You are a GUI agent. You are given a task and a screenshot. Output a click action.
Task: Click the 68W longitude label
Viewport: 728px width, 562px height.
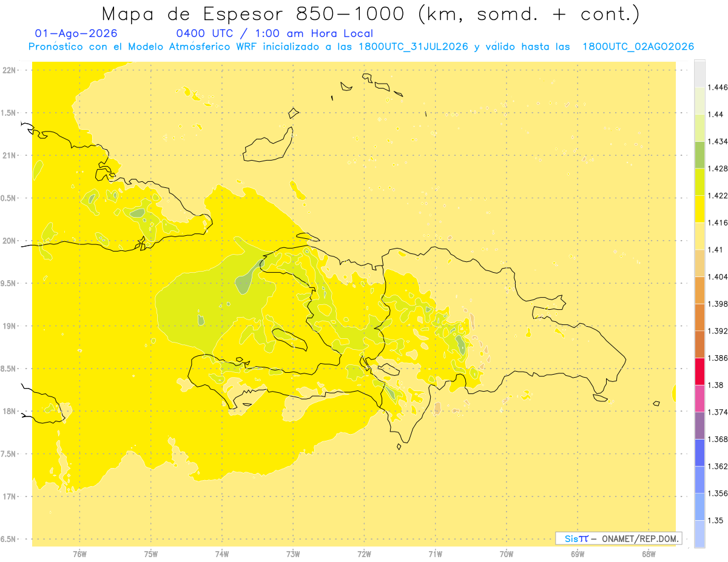pos(649,554)
